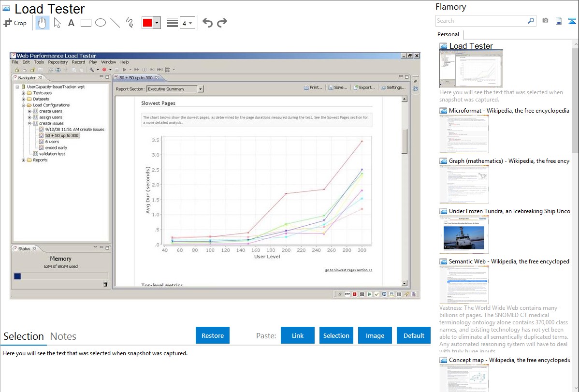Click the camera capture icon
This screenshot has height=392, width=579.
pos(545,21)
